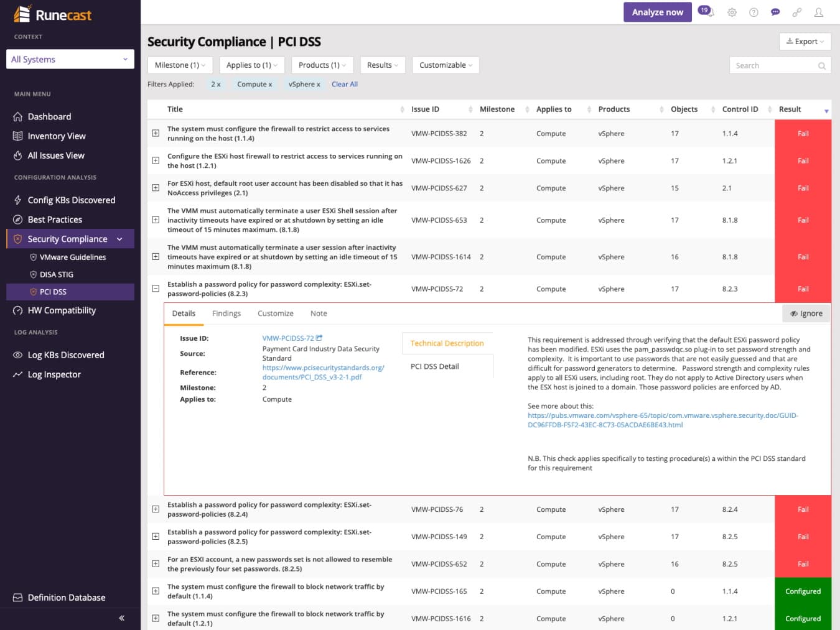Screen dimensions: 840x630
Task: Open Inventory View
Action: point(57,136)
